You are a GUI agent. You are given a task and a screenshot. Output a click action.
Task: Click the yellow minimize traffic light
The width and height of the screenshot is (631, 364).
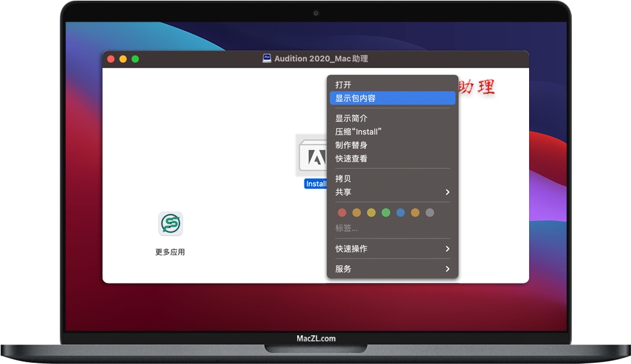click(122, 59)
